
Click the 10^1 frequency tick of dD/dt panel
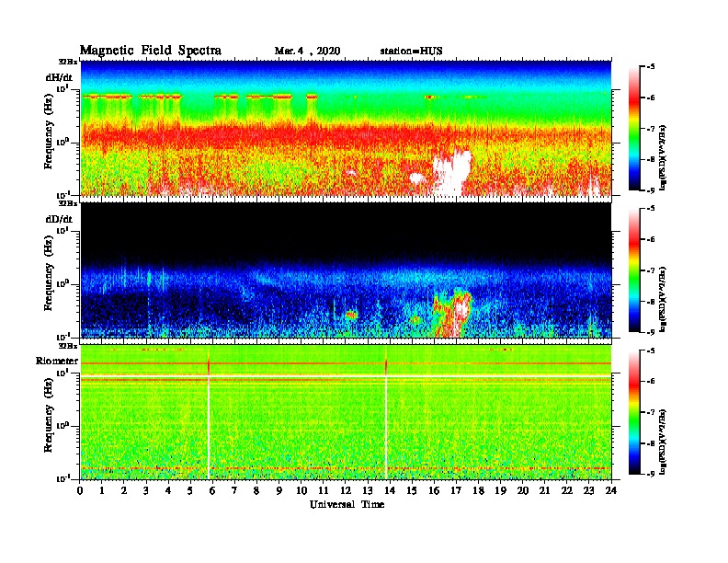63,231
